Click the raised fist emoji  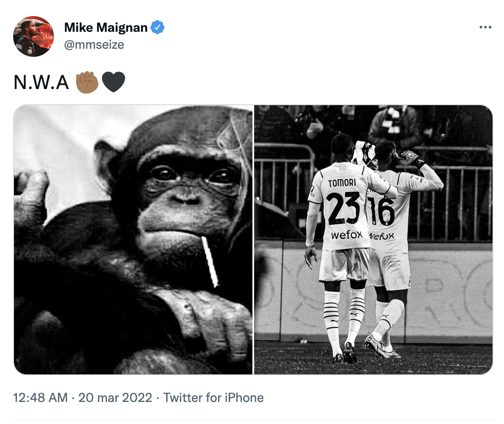click(87, 82)
